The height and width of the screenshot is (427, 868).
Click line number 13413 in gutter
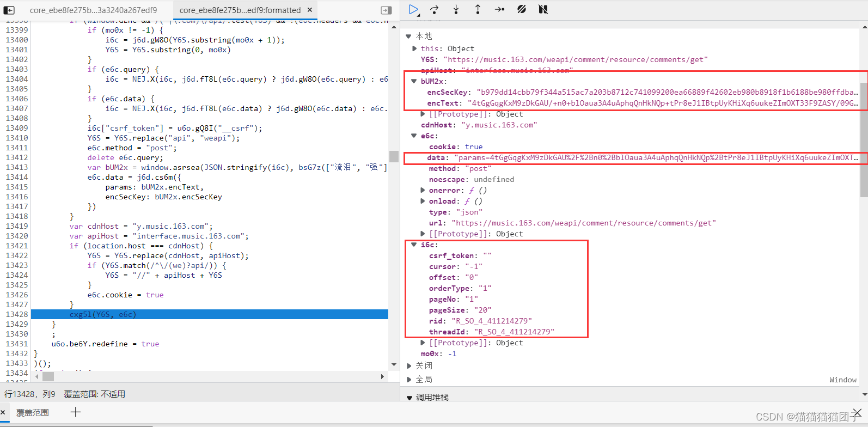(x=16, y=167)
